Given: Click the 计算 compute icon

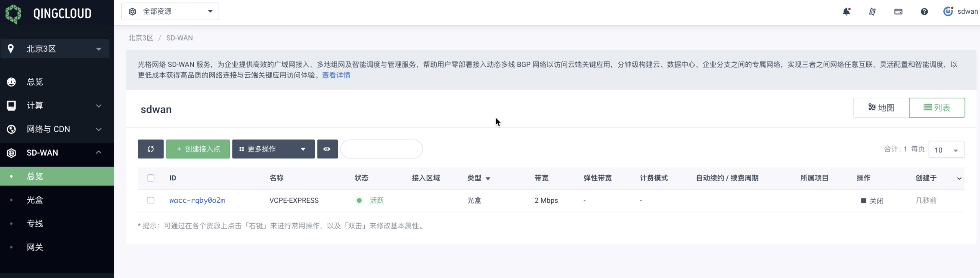Looking at the screenshot, I should click(11, 105).
